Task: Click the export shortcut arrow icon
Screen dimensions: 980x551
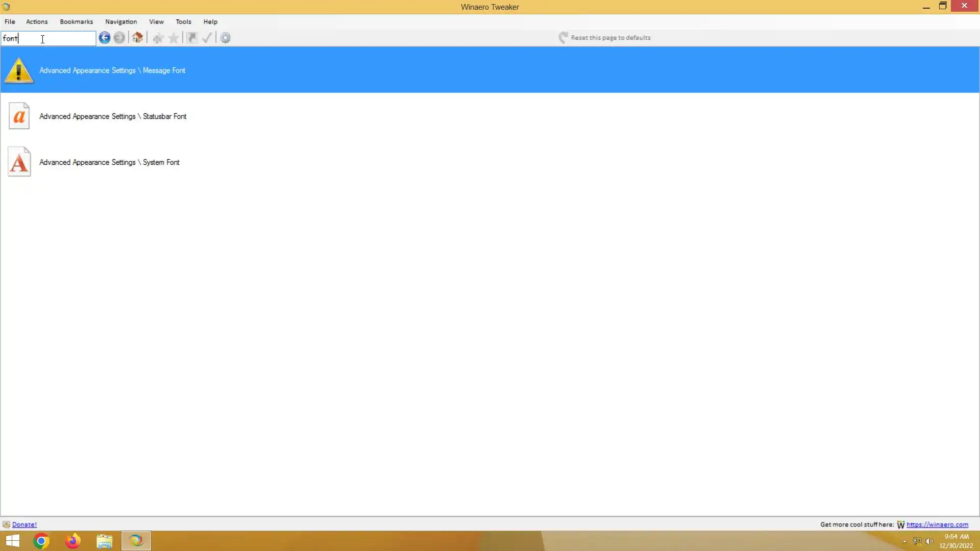Action: pyautogui.click(x=192, y=38)
